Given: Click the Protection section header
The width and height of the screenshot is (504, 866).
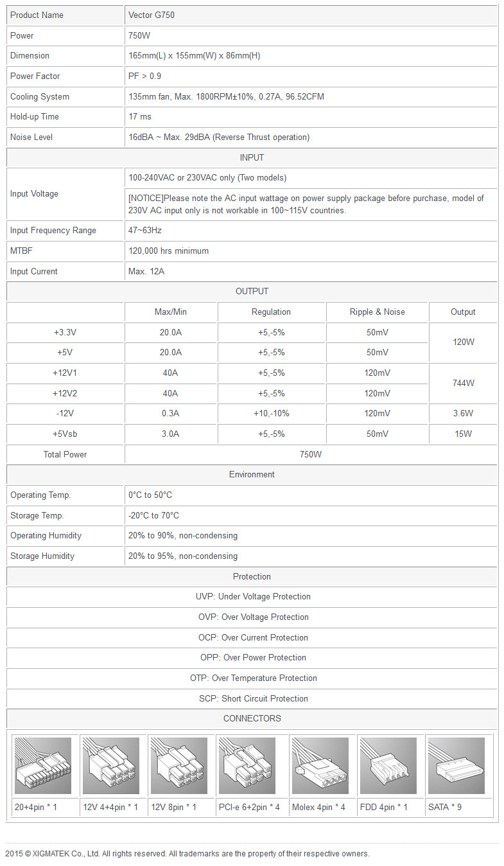Looking at the screenshot, I should [x=252, y=577].
